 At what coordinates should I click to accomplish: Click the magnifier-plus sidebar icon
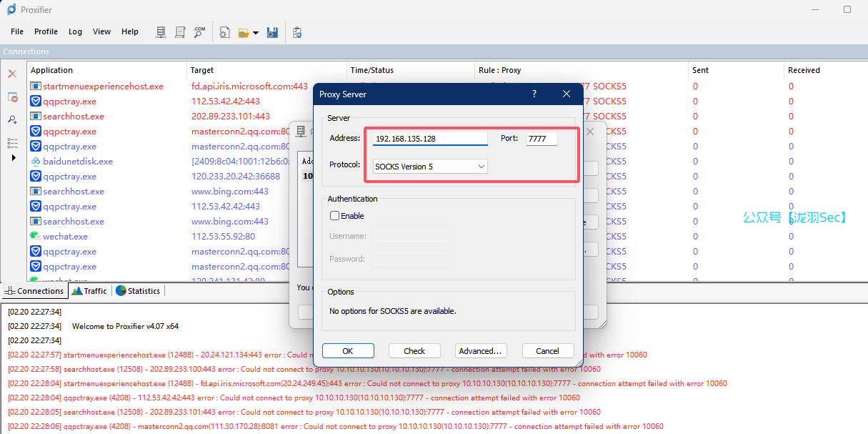[12, 119]
